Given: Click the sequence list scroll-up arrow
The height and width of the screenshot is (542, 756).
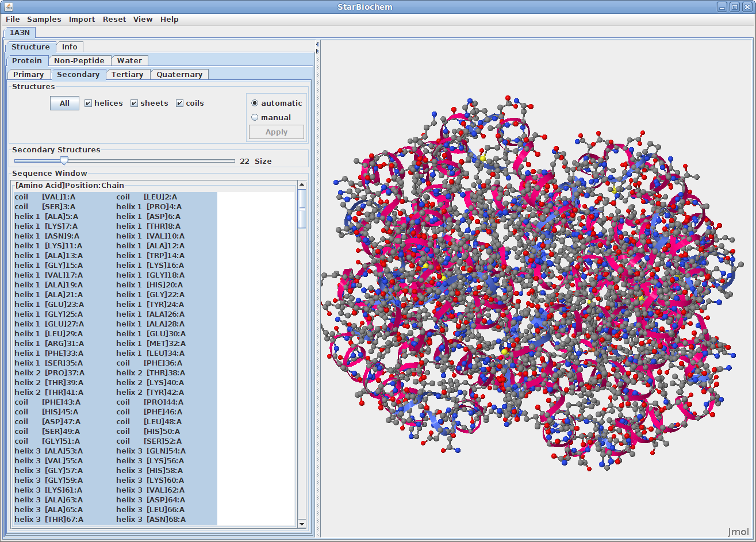Looking at the screenshot, I should click(302, 184).
